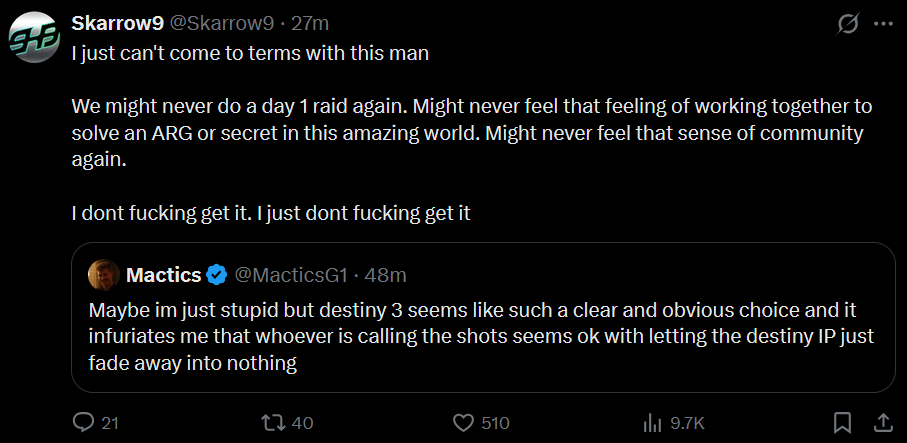Open the 27m timestamp permalink
Image resolution: width=907 pixels, height=443 pixels.
click(309, 23)
